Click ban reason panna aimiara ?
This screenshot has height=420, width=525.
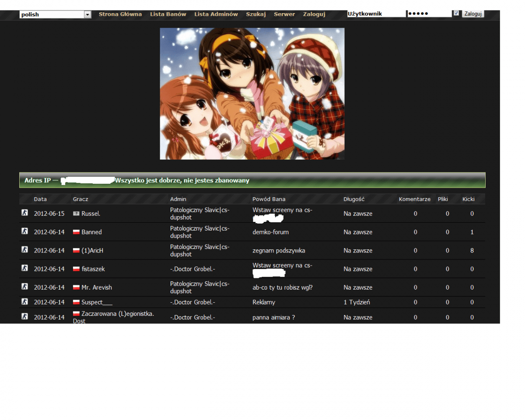274,317
